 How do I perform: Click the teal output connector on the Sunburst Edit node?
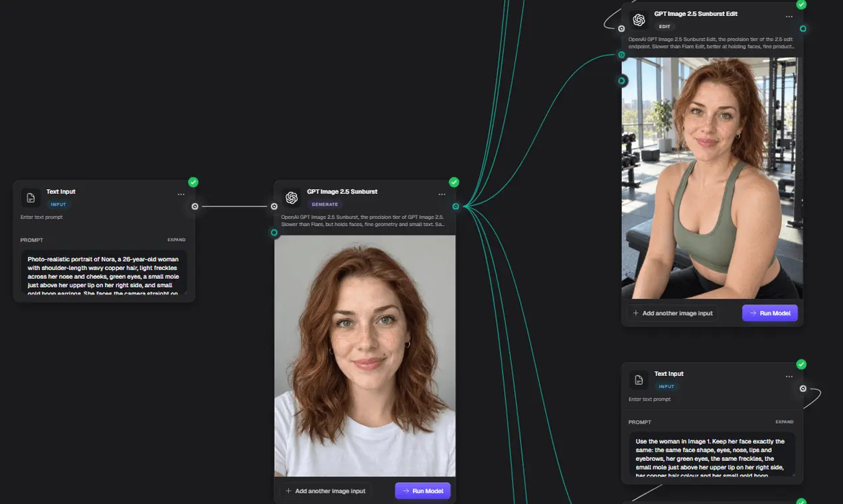(803, 29)
